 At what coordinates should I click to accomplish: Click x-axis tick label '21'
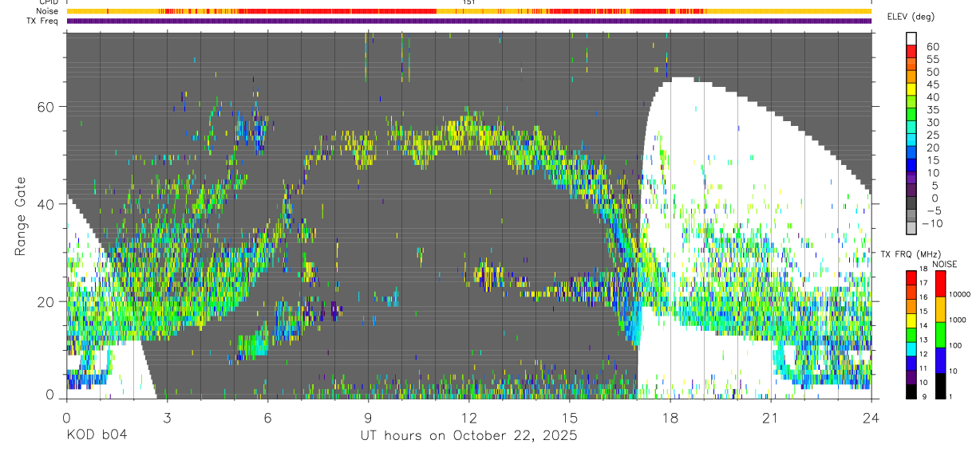(770, 418)
